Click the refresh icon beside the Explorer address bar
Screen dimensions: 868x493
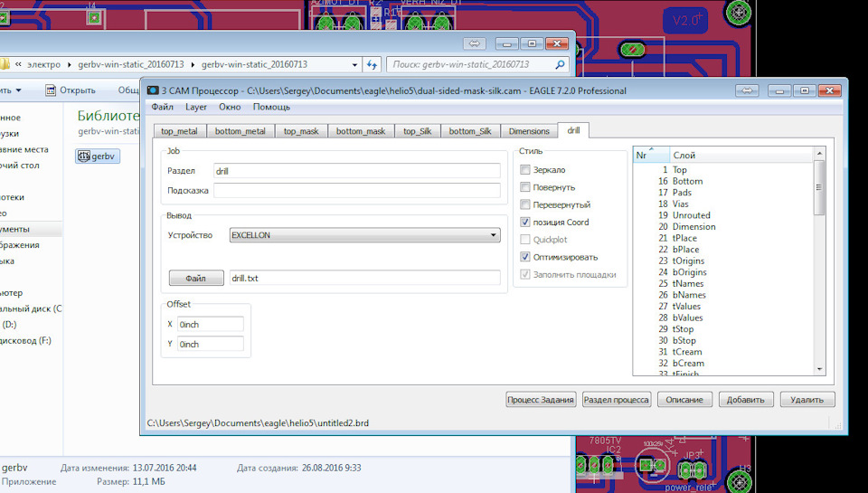tap(372, 65)
